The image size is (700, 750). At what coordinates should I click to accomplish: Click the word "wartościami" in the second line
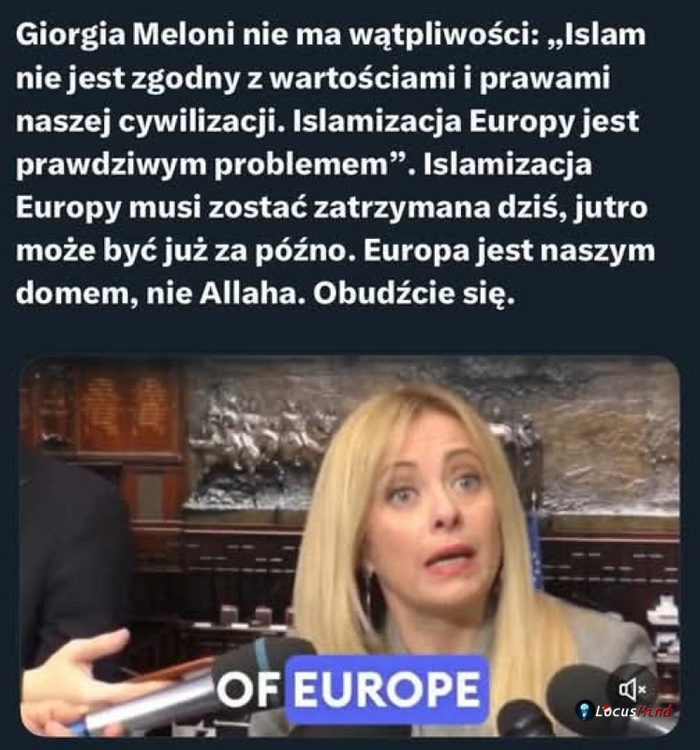point(364,79)
